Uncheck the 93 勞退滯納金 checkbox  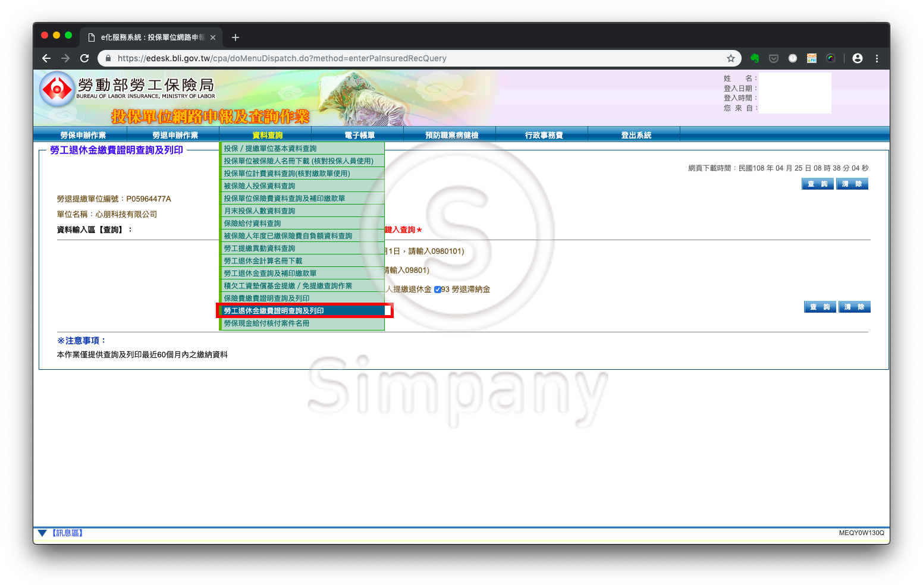pos(438,290)
